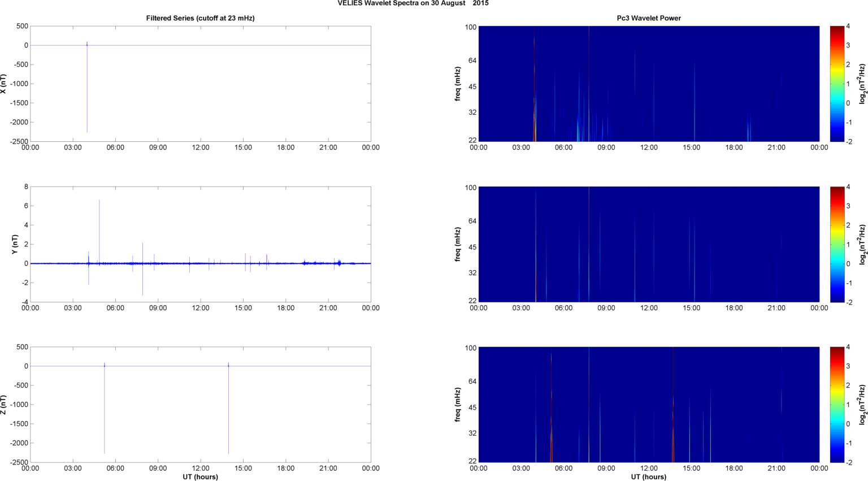Click the '45' frequency tick of the middle wavelet plot
The image size is (868, 481).
click(472, 247)
